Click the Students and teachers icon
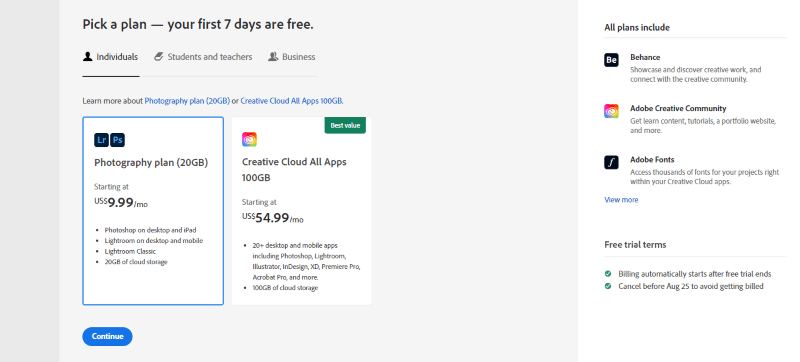The height and width of the screenshot is (362, 800). 158,57
